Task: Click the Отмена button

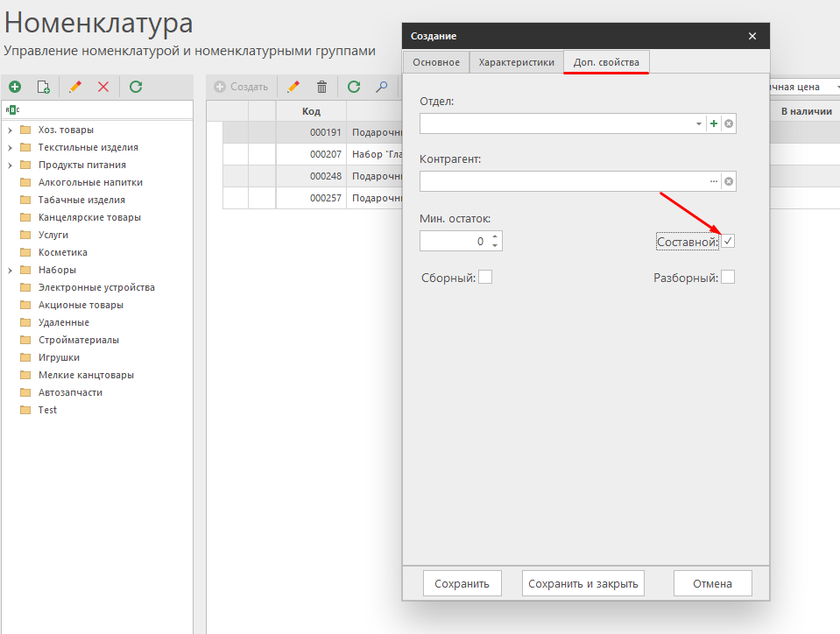Action: 713,583
